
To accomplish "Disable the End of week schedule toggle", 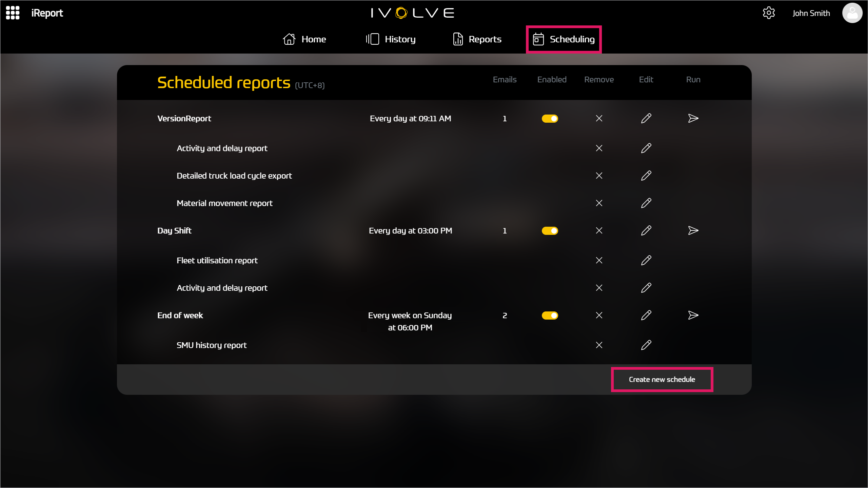I will 550,316.
